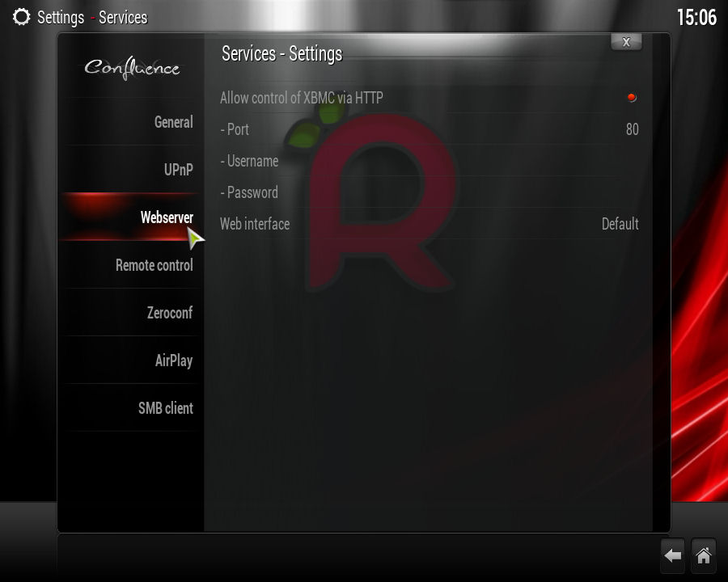Return to home screen via the house icon
The width and height of the screenshot is (728, 582).
[x=703, y=555]
